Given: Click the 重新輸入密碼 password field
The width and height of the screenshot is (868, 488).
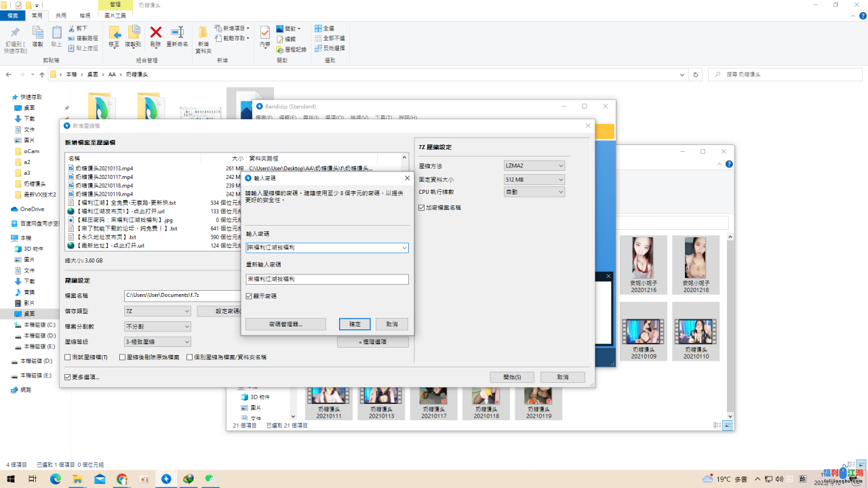Looking at the screenshot, I should click(x=327, y=279).
